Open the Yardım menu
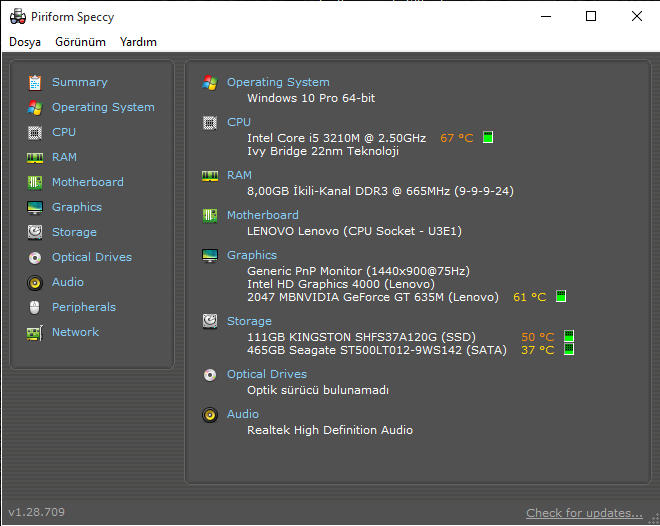 pyautogui.click(x=138, y=42)
